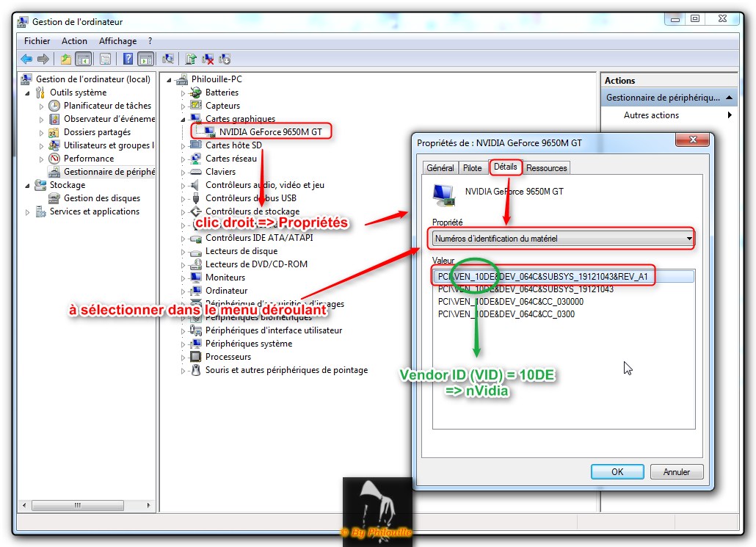
Task: Select the value ending SUBSYS_19121043
Action: pos(526,289)
